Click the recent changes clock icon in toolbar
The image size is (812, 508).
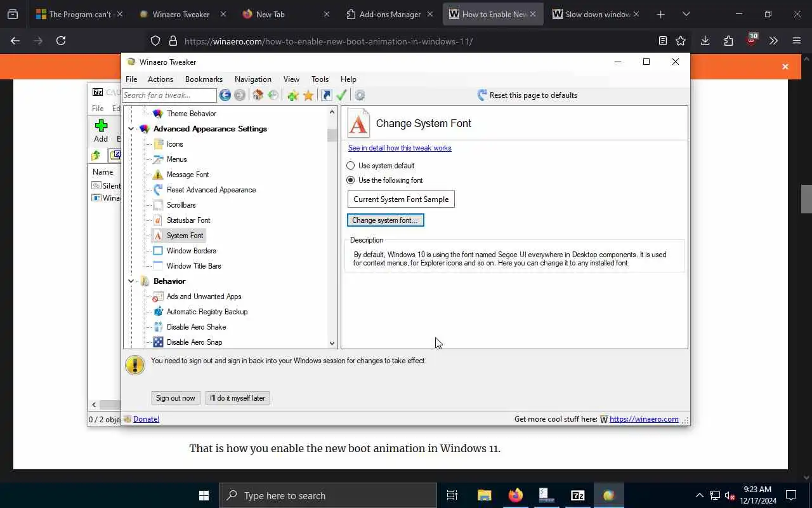(x=273, y=95)
